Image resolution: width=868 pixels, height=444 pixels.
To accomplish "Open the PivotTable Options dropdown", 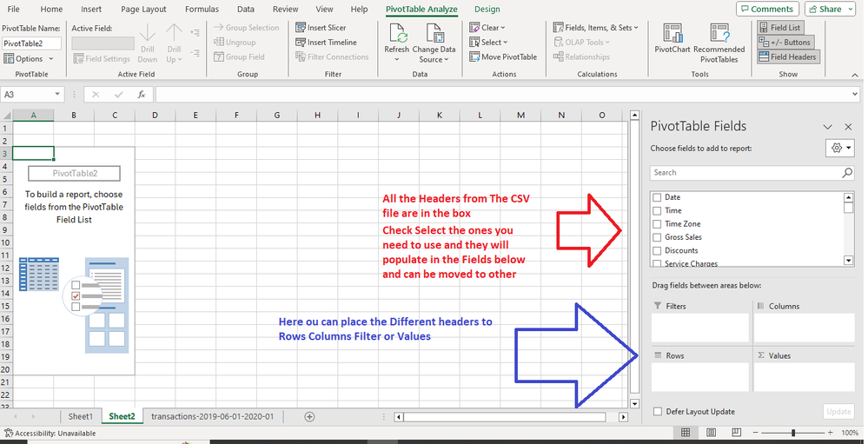I will (30, 59).
